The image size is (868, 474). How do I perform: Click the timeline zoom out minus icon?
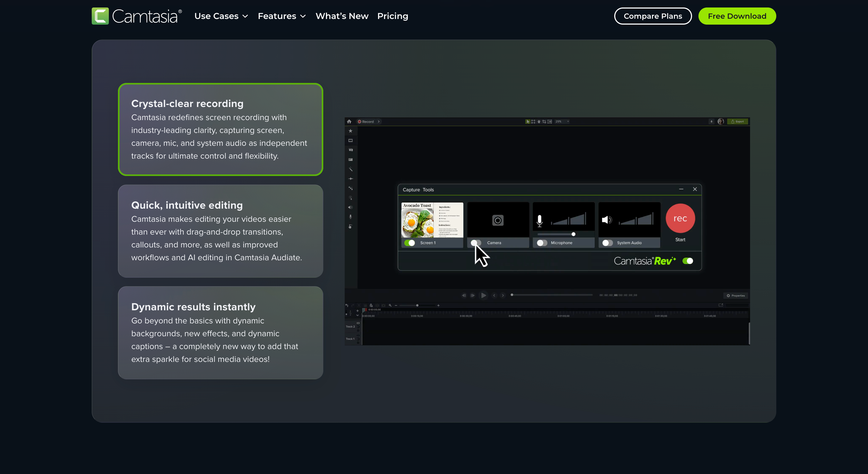point(396,305)
